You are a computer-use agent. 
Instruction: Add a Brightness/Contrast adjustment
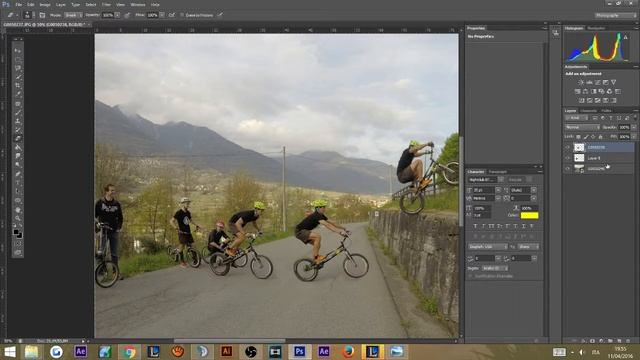pyautogui.click(x=581, y=82)
